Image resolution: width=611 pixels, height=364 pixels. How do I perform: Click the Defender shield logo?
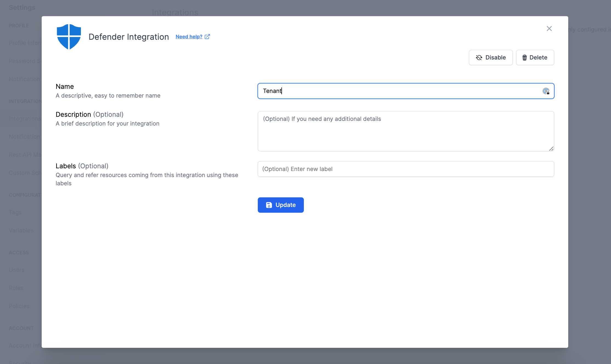tap(69, 37)
